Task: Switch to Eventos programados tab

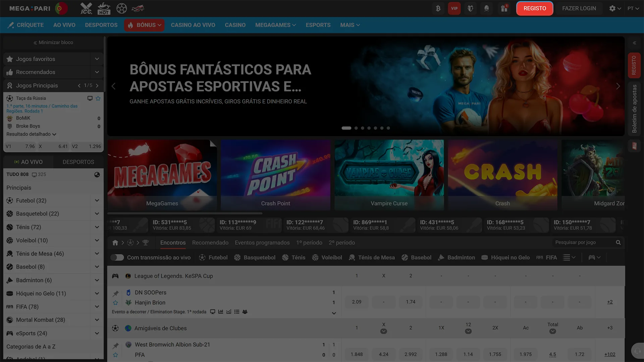Action: [x=262, y=243]
